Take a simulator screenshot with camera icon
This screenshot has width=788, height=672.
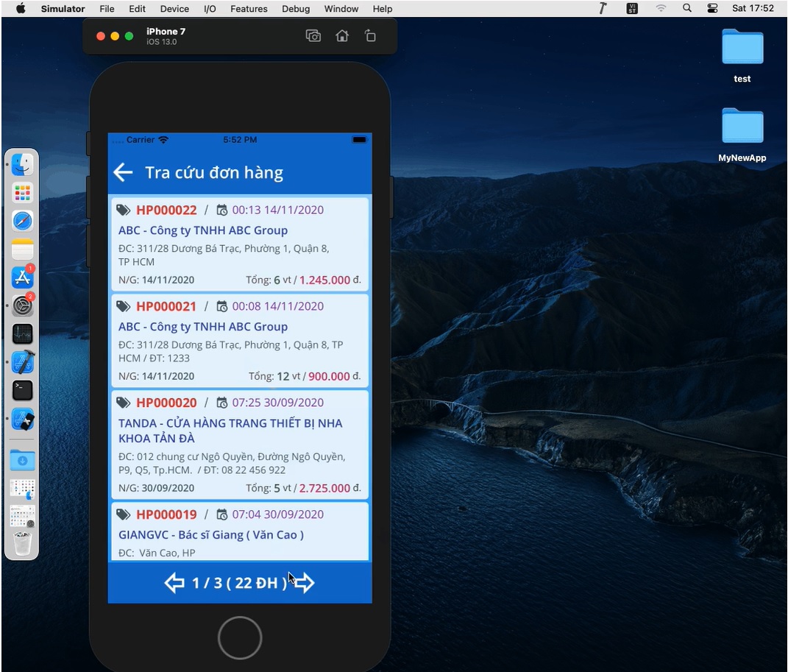point(313,36)
